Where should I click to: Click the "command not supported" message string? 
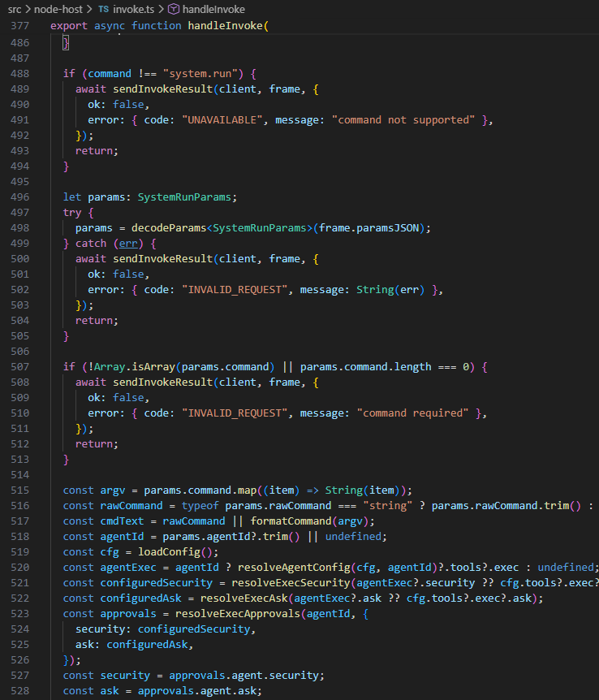pyautogui.click(x=403, y=120)
